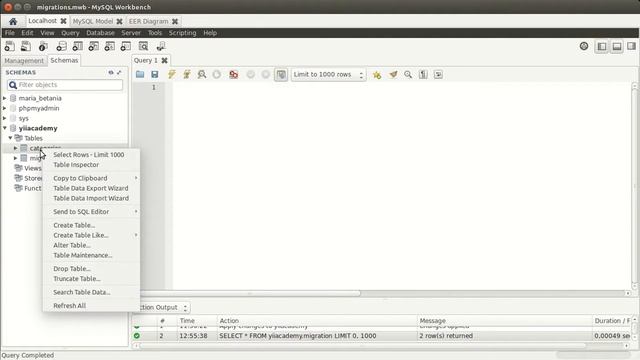The height and width of the screenshot is (360, 640).
Task: Expand schemas panel arrow icon
Action: pyautogui.click(x=119, y=72)
